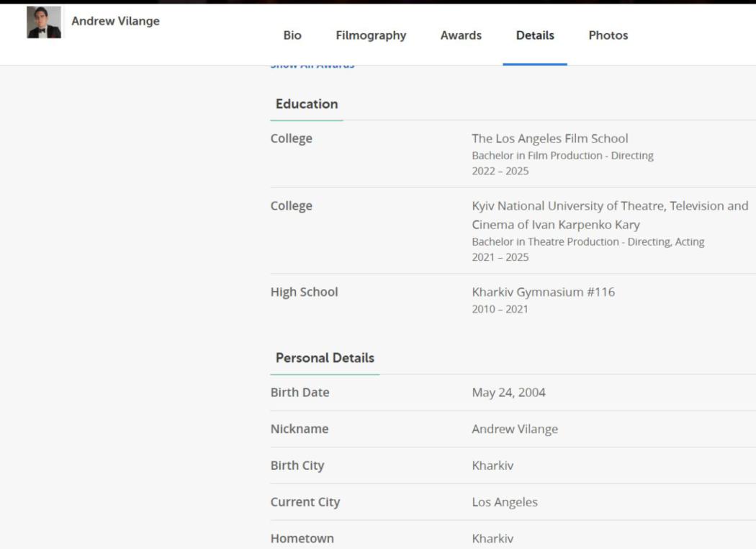
Task: Click the Education section heading
Action: [x=307, y=104]
